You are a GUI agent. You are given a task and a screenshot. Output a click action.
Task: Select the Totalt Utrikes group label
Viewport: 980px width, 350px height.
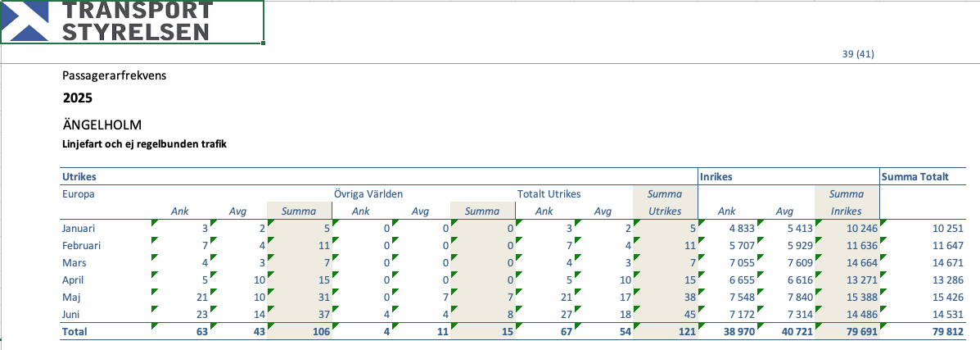(x=549, y=194)
